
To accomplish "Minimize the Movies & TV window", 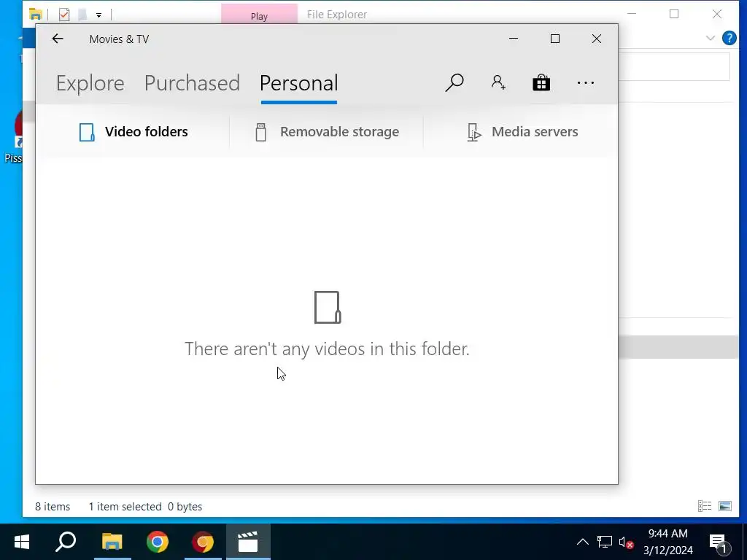I will 514,39.
